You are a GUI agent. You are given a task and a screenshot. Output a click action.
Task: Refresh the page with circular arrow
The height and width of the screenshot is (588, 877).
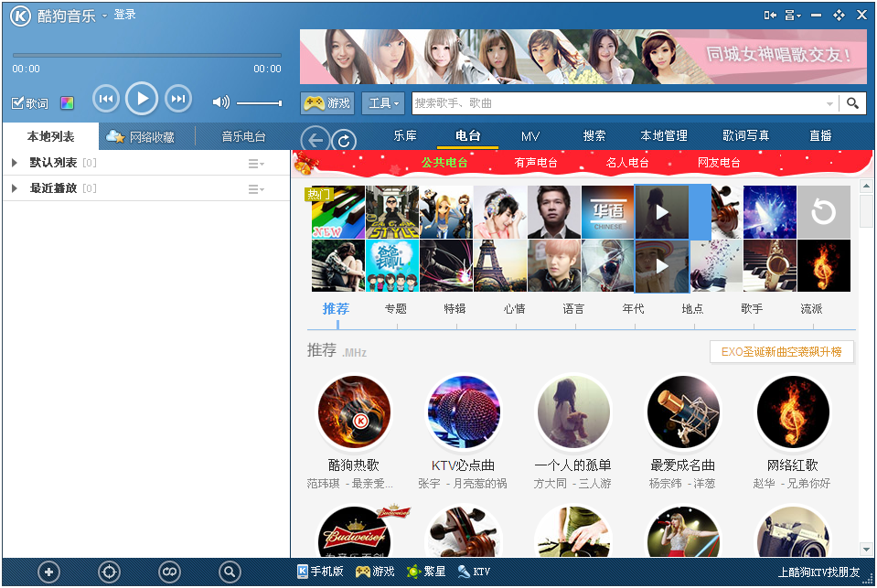coord(344,141)
